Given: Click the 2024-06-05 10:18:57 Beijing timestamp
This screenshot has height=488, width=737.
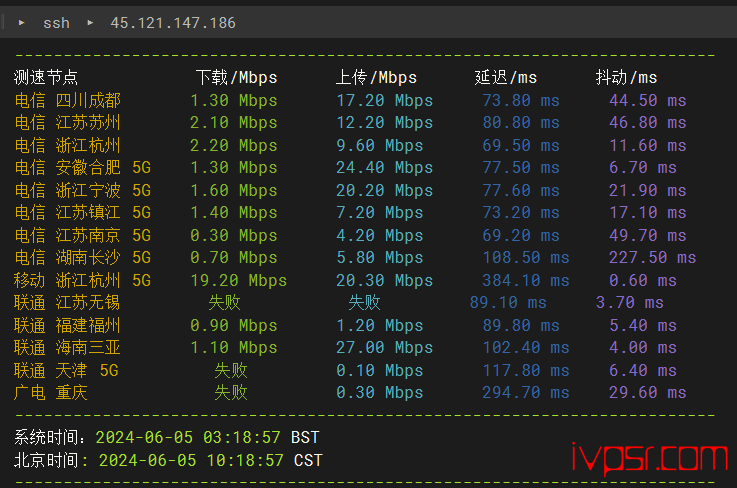Looking at the screenshot, I should pyautogui.click(x=191, y=460).
